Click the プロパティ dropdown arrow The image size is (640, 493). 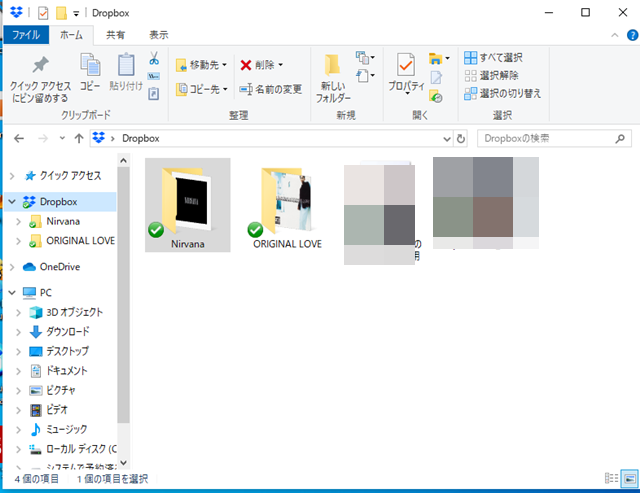[407, 94]
